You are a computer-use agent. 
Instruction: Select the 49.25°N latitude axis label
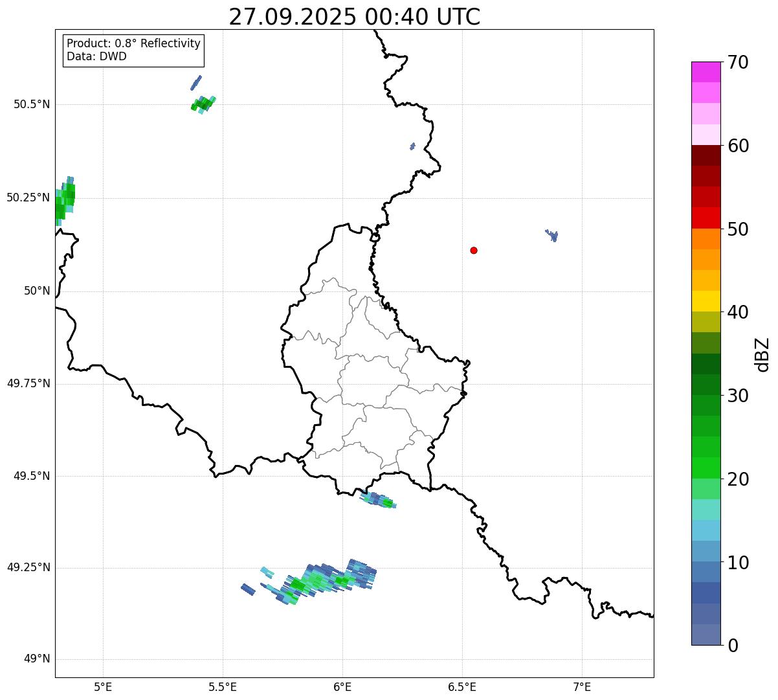[x=28, y=568]
